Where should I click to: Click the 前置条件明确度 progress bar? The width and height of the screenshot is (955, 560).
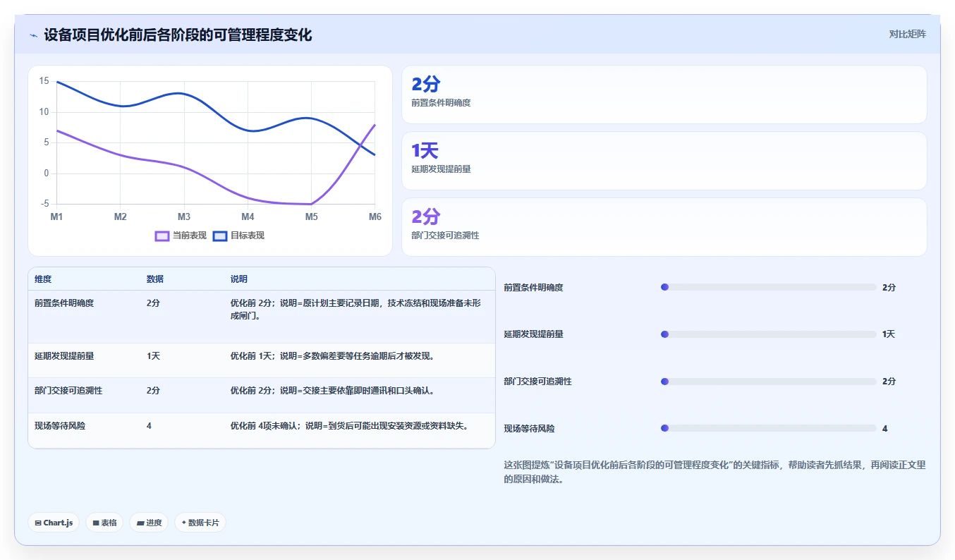(769, 287)
